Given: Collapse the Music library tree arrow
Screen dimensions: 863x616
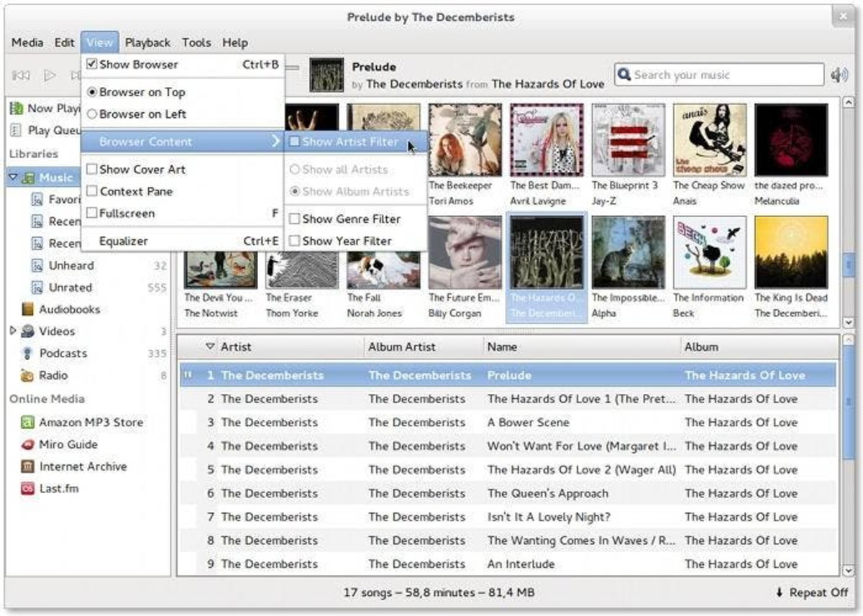Looking at the screenshot, I should click(12, 177).
